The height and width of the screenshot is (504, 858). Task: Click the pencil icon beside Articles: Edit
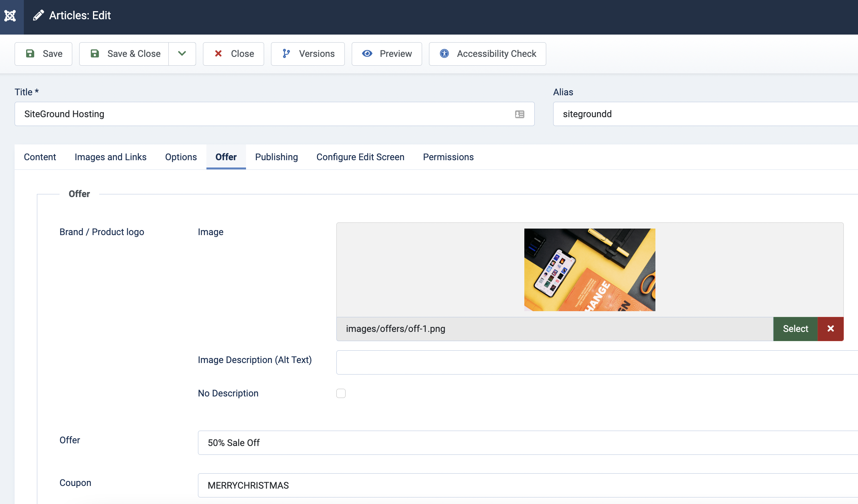pos(38,16)
